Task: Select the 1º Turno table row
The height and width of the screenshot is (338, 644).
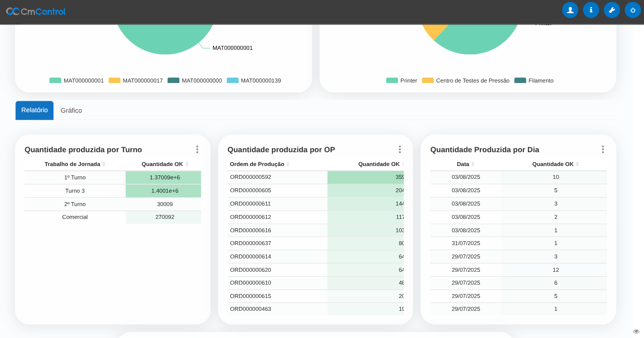Action: (75, 177)
